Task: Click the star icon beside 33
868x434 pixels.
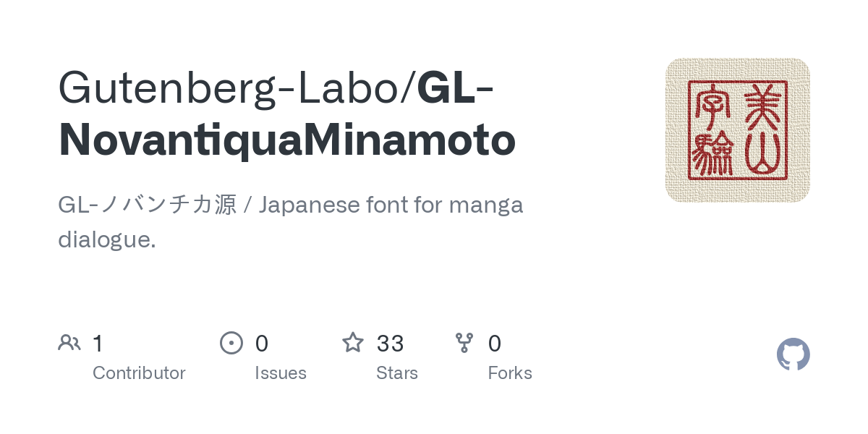Action: pos(353,343)
